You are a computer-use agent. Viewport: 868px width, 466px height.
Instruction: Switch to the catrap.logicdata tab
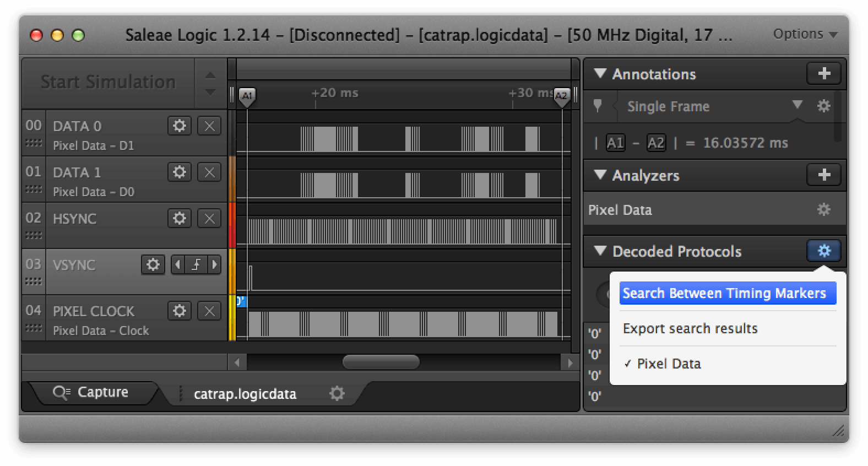click(245, 394)
